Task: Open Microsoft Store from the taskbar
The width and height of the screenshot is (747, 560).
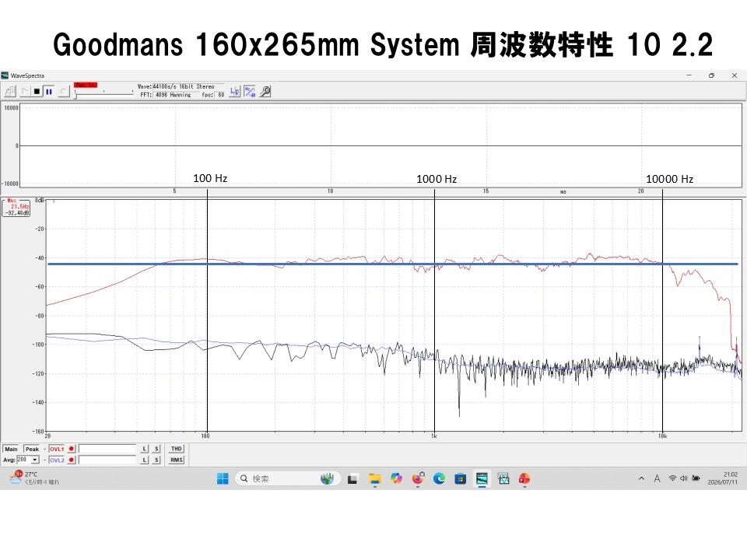Action: (x=460, y=478)
